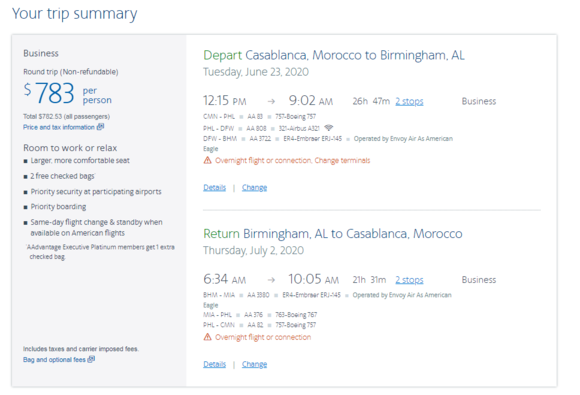Click Depart Casablanca to Birmingham heading
The image size is (580, 395).
(x=334, y=55)
